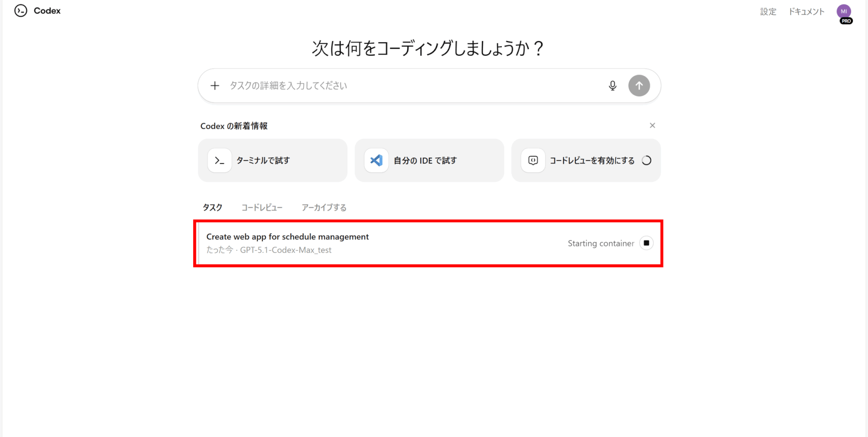The height and width of the screenshot is (437, 868).
Task: Click the Starting container status text
Action: point(601,243)
